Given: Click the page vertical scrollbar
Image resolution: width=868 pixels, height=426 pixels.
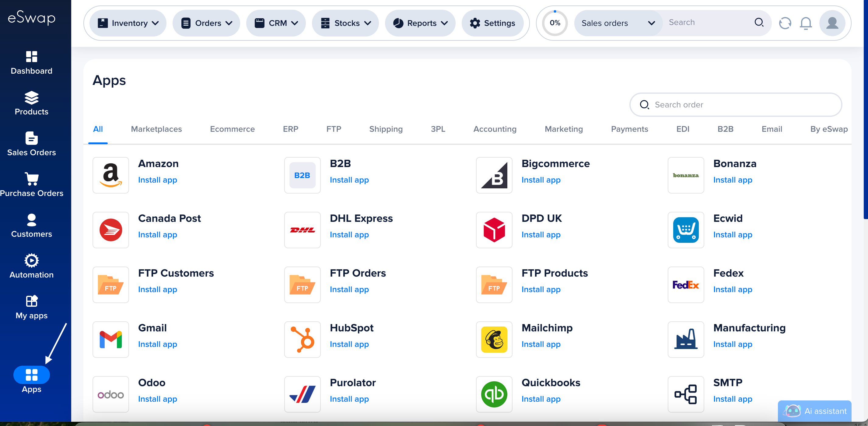Looking at the screenshot, I should coord(865,110).
